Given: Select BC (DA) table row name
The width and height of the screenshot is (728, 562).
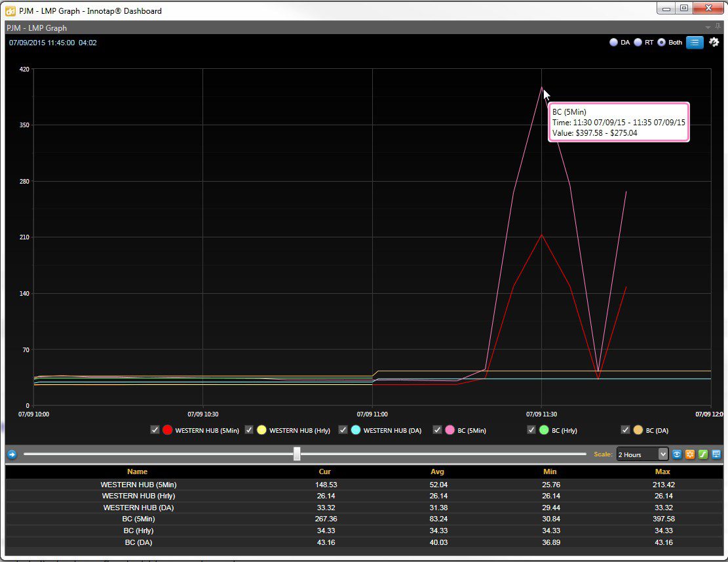Looking at the screenshot, I should 138,542.
